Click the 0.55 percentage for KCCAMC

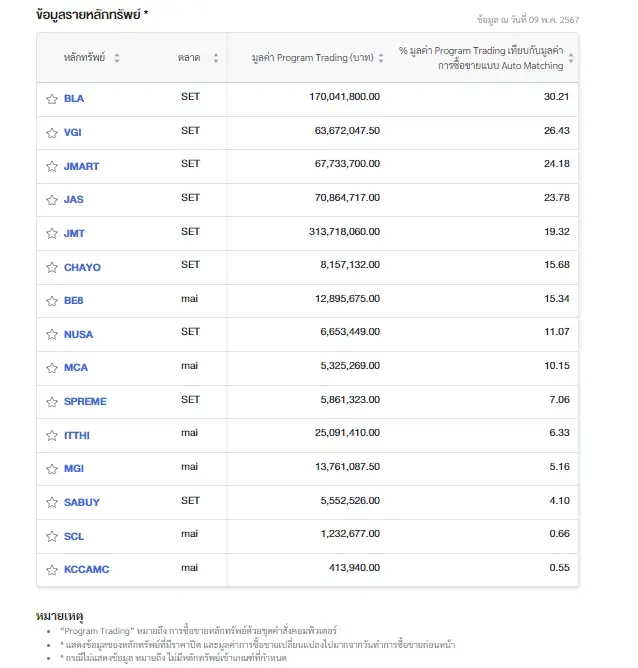click(559, 567)
